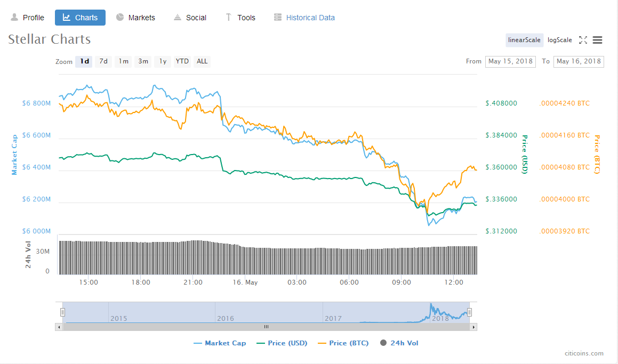Click navigator scrollbar thumb
Screen dimensions: 618x364
pyautogui.click(x=266, y=327)
